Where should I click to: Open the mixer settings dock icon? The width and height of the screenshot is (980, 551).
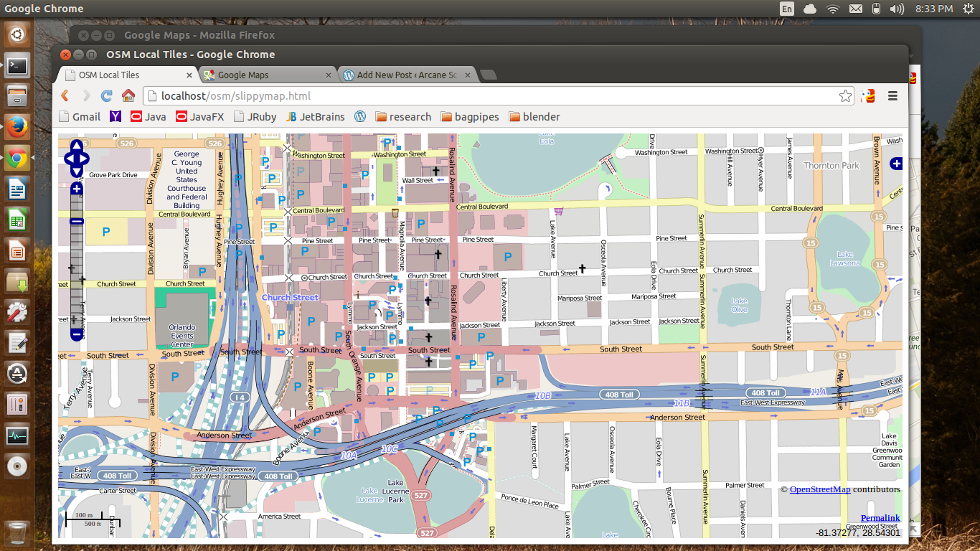[17, 405]
